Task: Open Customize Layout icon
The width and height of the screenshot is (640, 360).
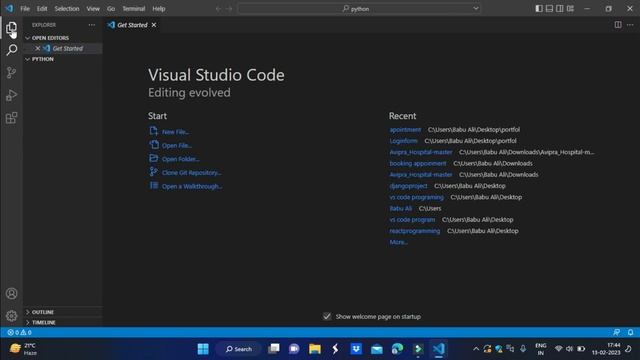Action: click(571, 9)
